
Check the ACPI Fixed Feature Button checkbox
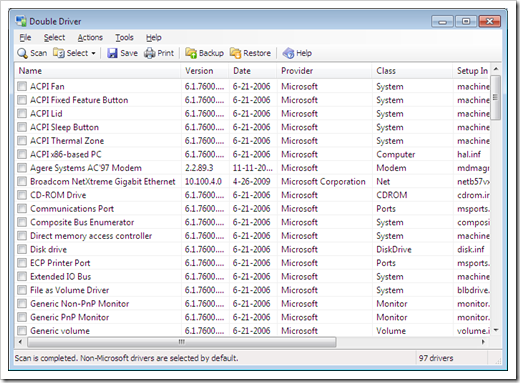[22, 100]
